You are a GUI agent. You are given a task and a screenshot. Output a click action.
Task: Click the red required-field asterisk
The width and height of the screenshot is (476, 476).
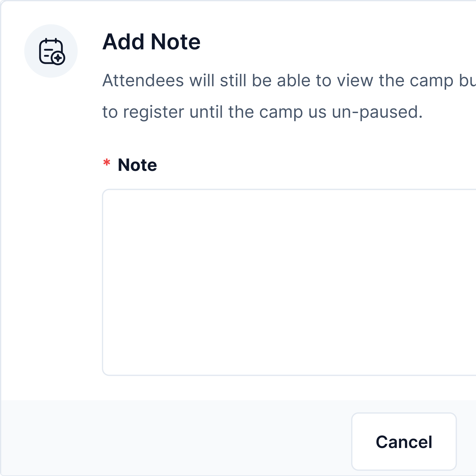click(x=107, y=163)
